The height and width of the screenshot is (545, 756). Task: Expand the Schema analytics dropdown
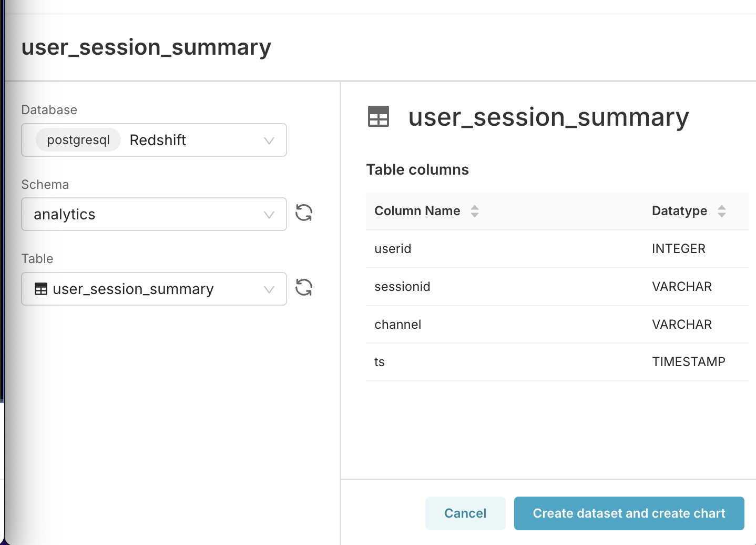coord(269,215)
